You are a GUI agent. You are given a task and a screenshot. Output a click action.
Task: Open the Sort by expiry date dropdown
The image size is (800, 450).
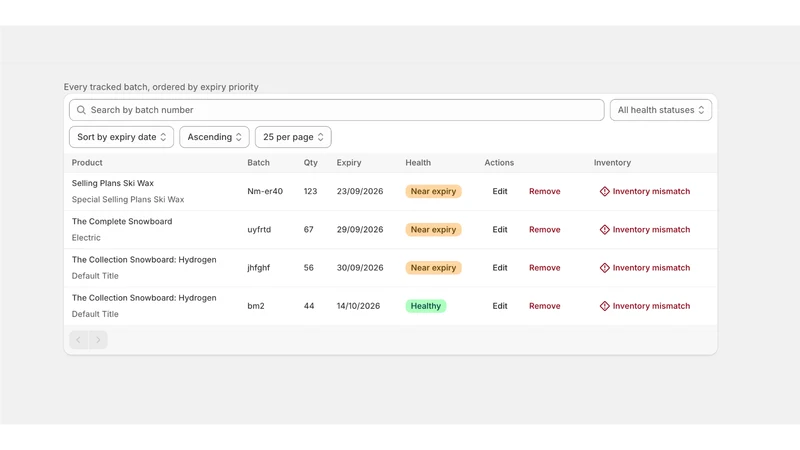click(x=121, y=137)
